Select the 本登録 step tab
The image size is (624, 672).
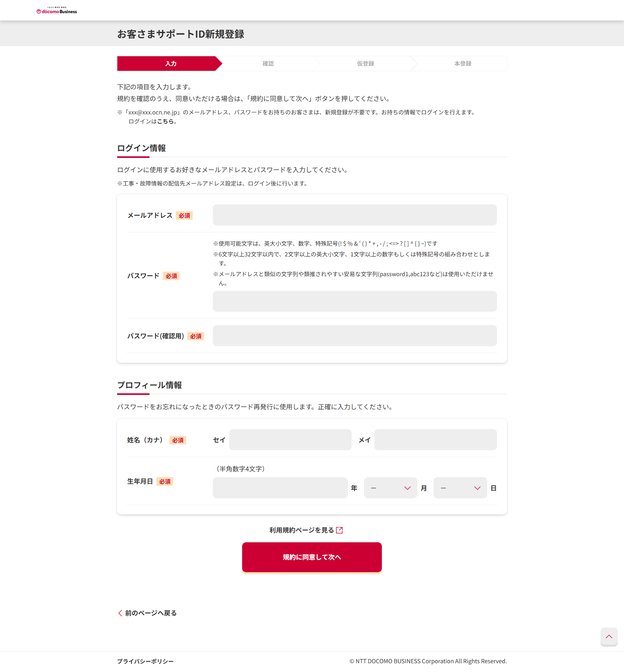pyautogui.click(x=462, y=63)
